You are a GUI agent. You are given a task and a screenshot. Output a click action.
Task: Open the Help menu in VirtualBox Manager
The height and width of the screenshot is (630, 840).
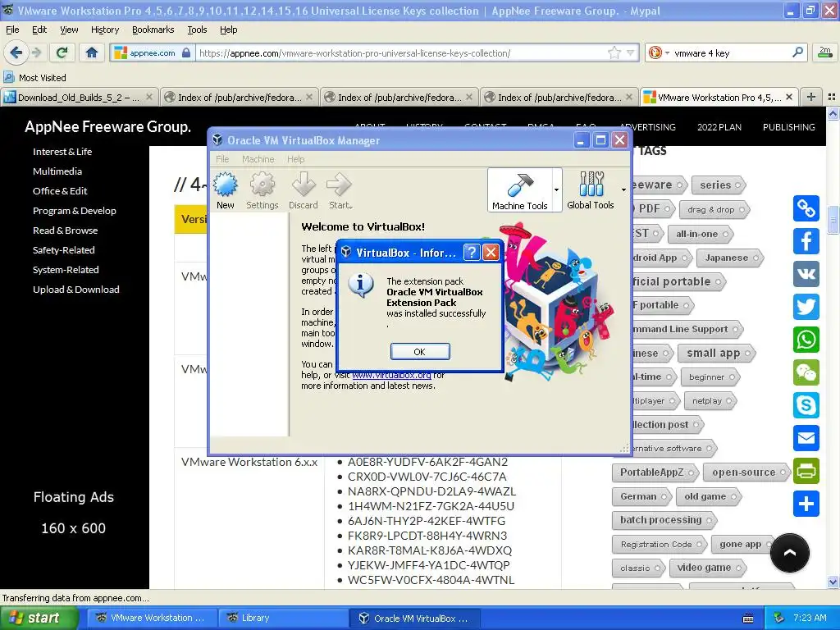tap(295, 159)
